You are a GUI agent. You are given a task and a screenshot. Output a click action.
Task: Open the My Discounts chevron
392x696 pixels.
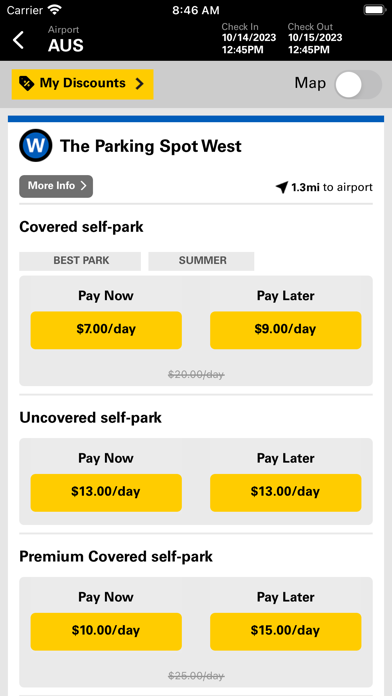tap(139, 83)
